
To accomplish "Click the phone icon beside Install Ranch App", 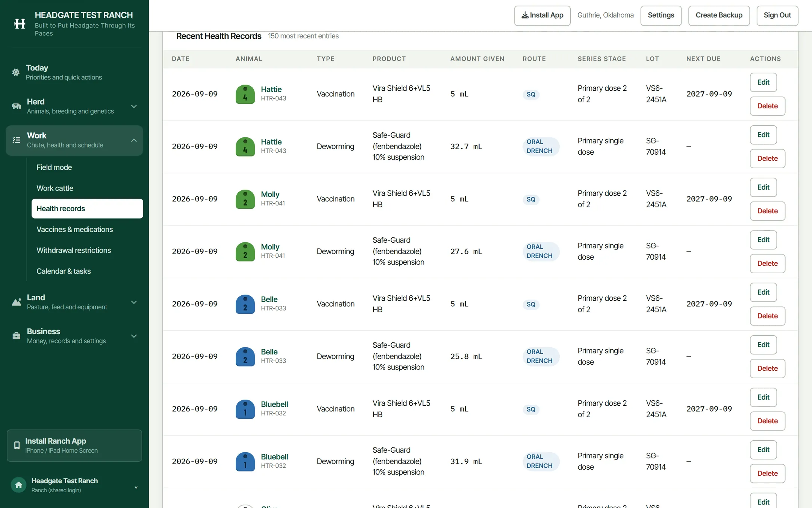I will coord(17,446).
